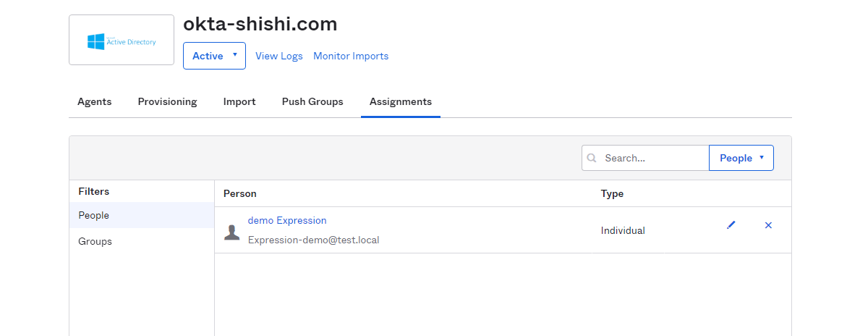The image size is (868, 336).
Task: Open the demo Expression user link
Action: pos(287,220)
